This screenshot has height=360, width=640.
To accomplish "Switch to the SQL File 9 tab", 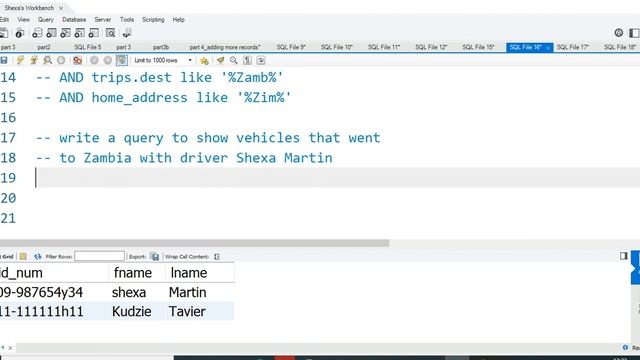I will (291, 47).
